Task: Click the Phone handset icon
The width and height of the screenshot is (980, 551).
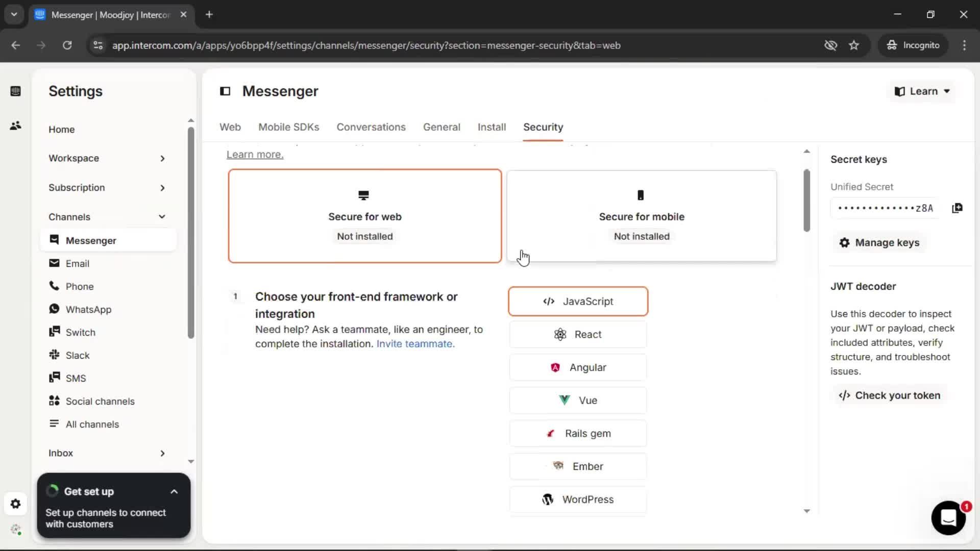Action: click(54, 286)
